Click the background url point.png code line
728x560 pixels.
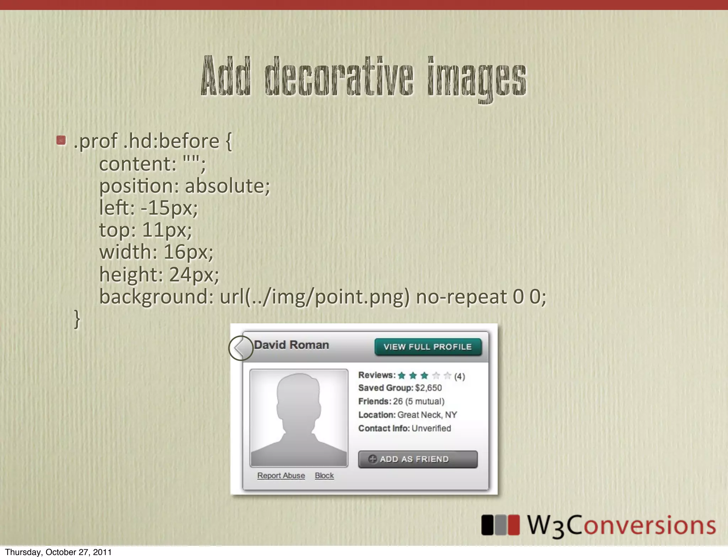[x=322, y=297]
